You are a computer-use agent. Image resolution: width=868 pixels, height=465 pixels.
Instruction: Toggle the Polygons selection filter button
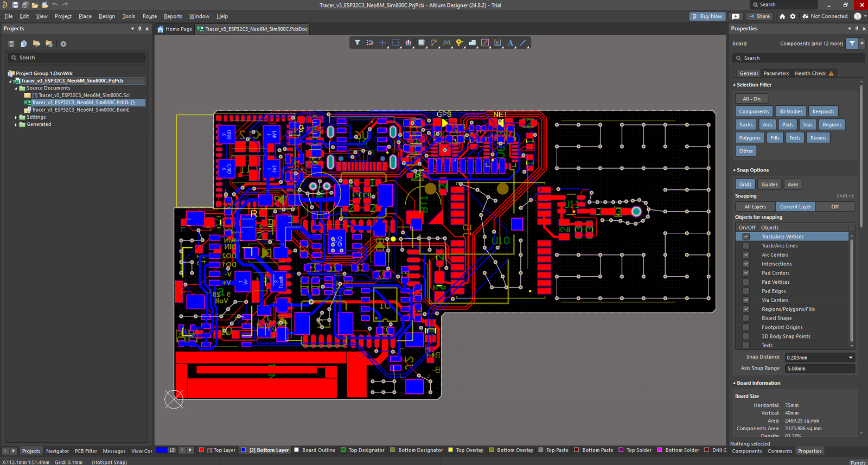coord(749,138)
